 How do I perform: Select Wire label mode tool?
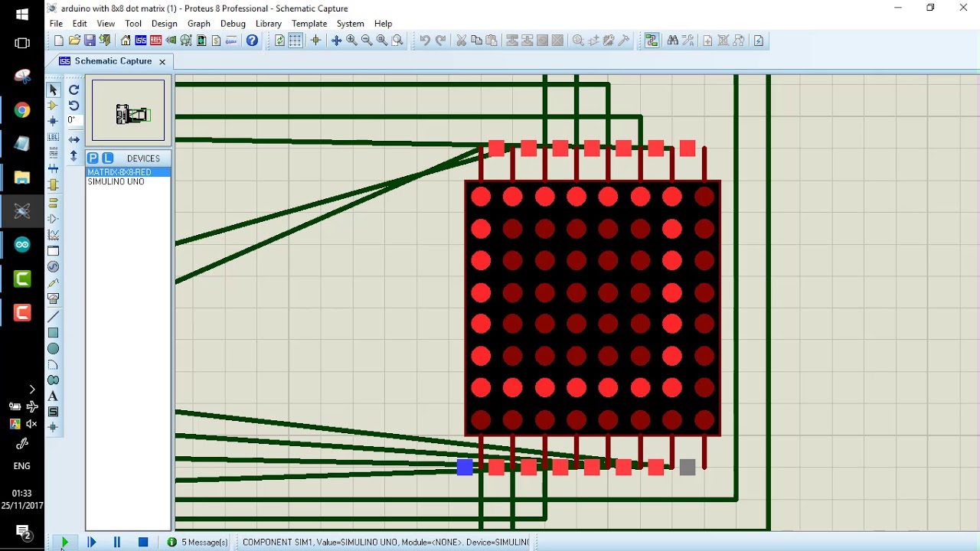(x=53, y=137)
